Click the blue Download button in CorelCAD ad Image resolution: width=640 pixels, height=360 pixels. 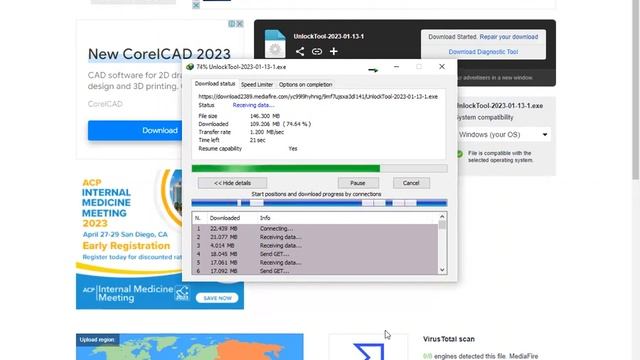(x=135, y=131)
